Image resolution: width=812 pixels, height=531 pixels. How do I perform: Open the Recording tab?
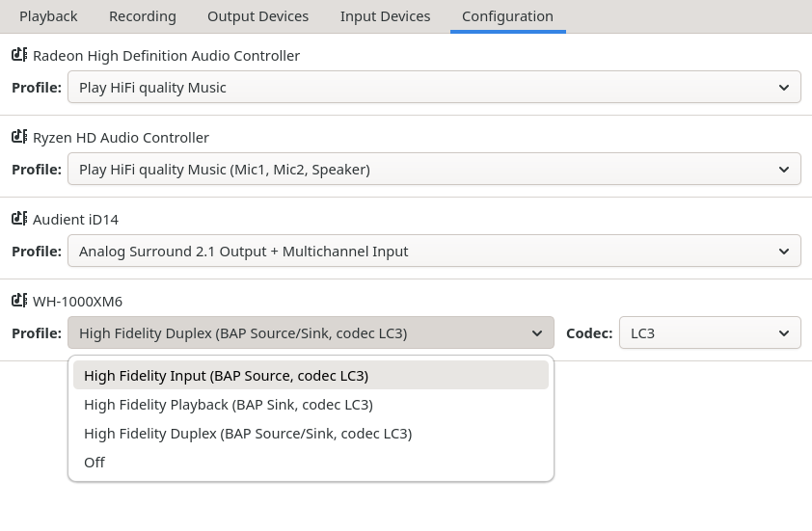[x=143, y=16]
